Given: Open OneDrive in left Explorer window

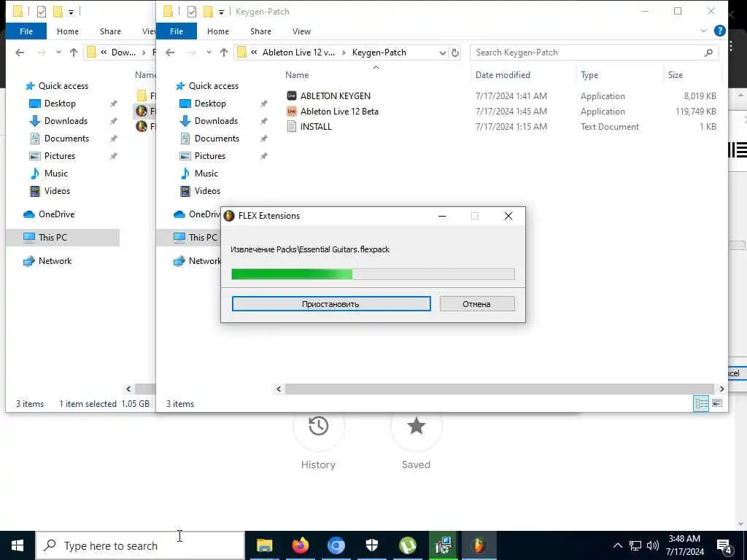Looking at the screenshot, I should click(56, 214).
